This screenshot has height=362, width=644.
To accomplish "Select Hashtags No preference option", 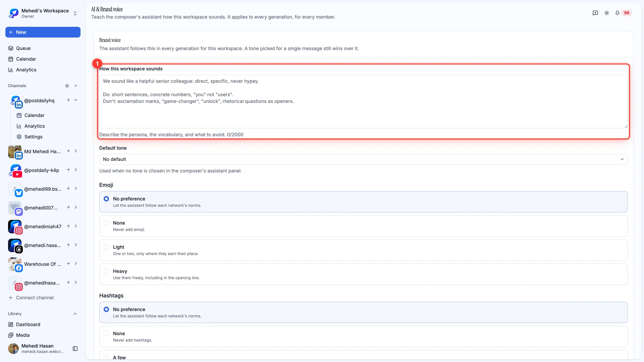I will [x=363, y=312].
